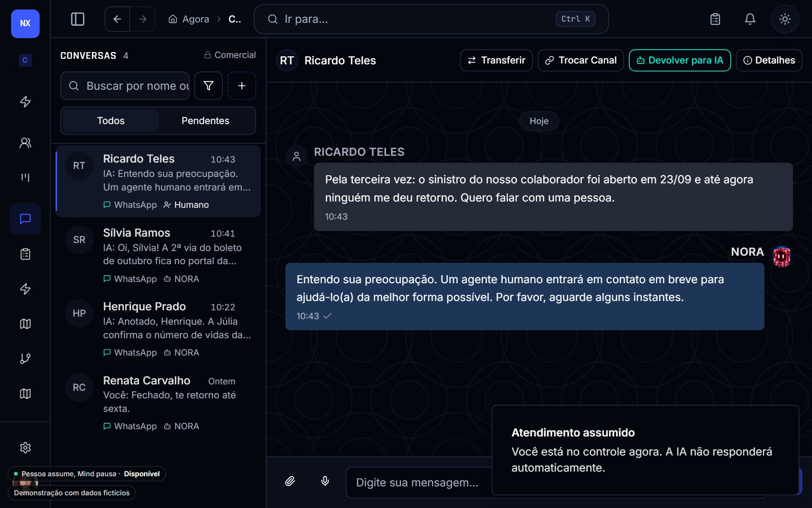Viewport: 812px width, 508px height.
Task: Open the conversations chat sidebar icon
Action: point(25,219)
